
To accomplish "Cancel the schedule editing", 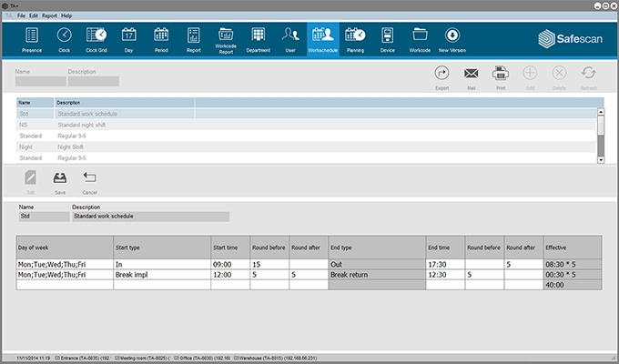I will point(89,180).
